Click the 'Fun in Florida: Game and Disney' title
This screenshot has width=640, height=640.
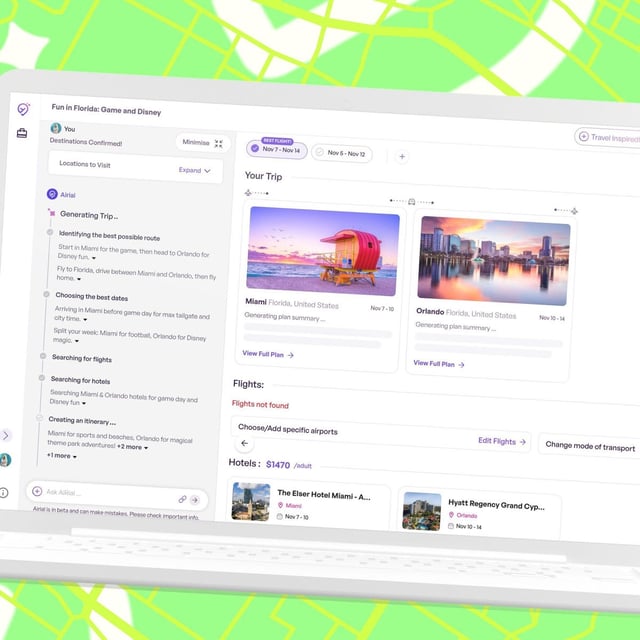click(x=106, y=109)
